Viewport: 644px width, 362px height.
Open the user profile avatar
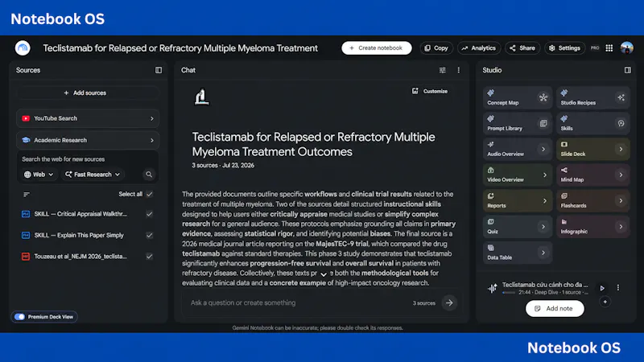[x=627, y=48]
